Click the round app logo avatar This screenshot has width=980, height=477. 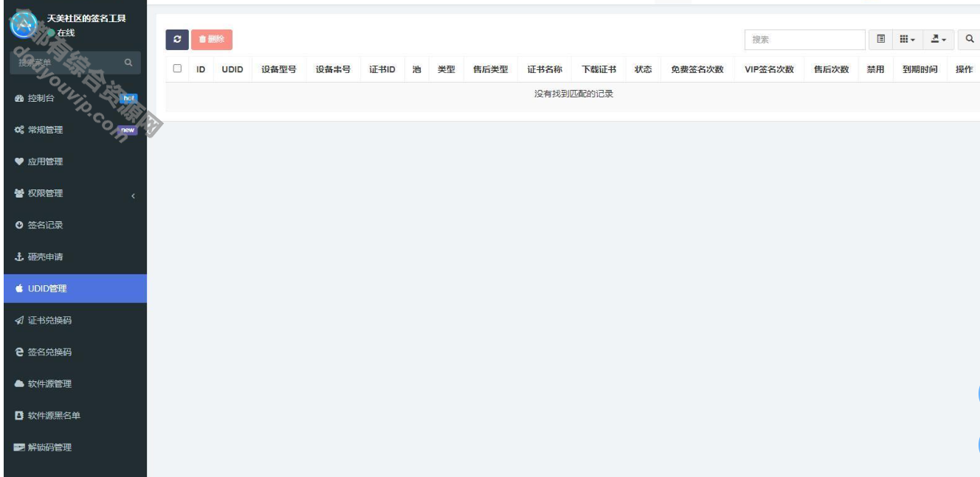pos(24,24)
